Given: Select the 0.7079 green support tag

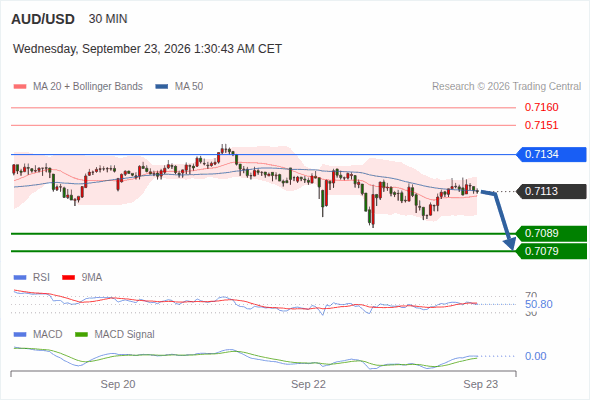Looking at the screenshot, I should click(x=551, y=251).
